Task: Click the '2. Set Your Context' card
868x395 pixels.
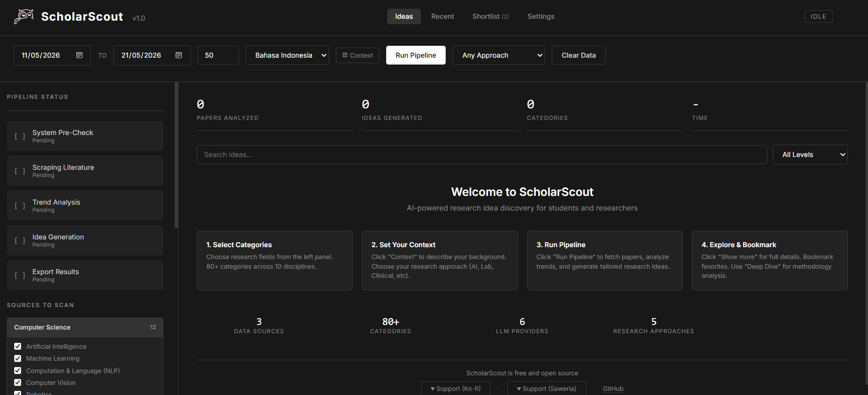Action: click(440, 260)
